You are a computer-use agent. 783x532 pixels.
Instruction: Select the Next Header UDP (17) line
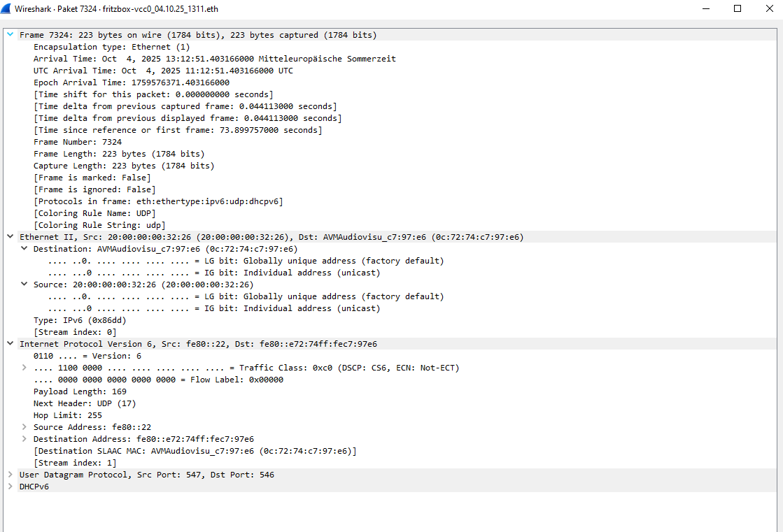(85, 403)
